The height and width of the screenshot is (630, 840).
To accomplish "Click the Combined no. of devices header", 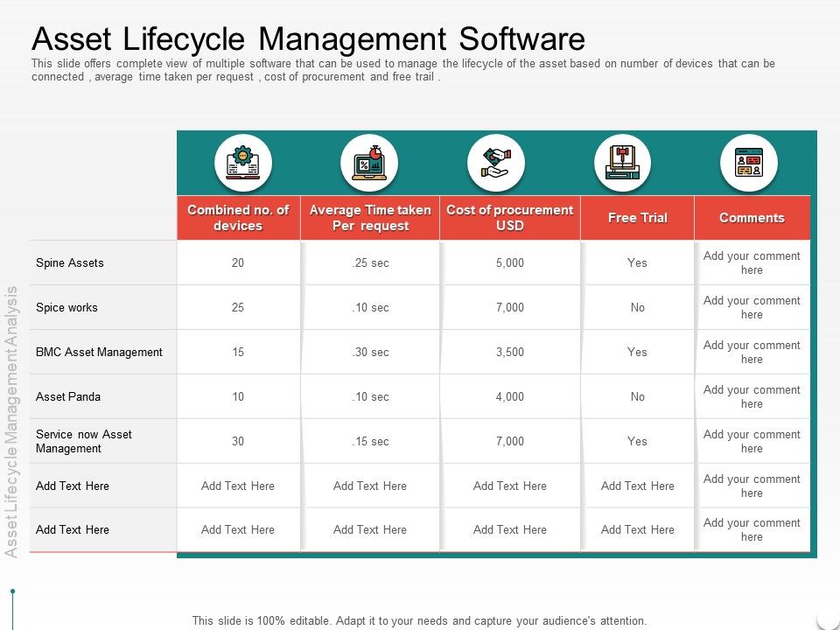I will 238,217.
